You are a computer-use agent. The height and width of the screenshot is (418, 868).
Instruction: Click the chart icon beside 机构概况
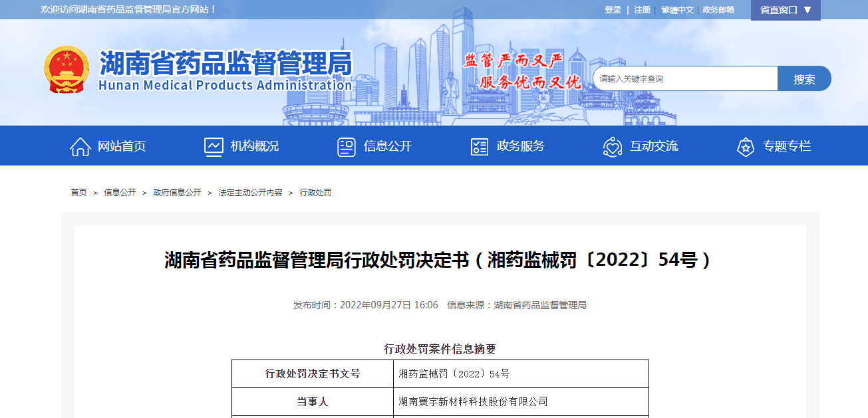(214, 146)
